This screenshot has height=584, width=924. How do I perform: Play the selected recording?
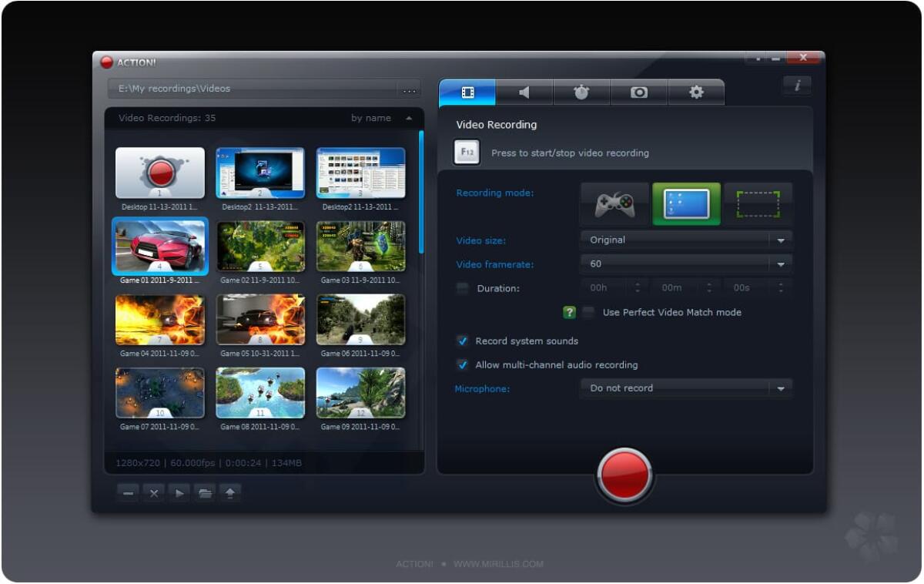179,492
